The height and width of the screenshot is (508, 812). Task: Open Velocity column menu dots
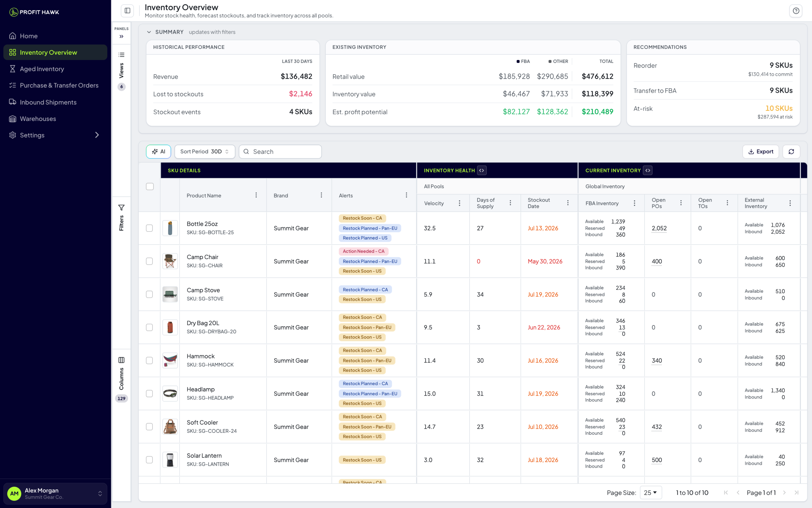[x=460, y=203]
